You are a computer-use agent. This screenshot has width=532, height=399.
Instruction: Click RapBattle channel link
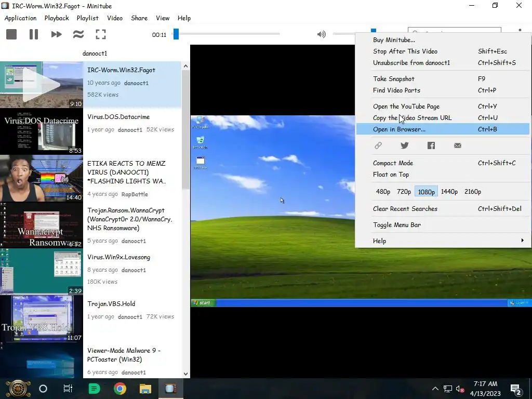point(135,194)
